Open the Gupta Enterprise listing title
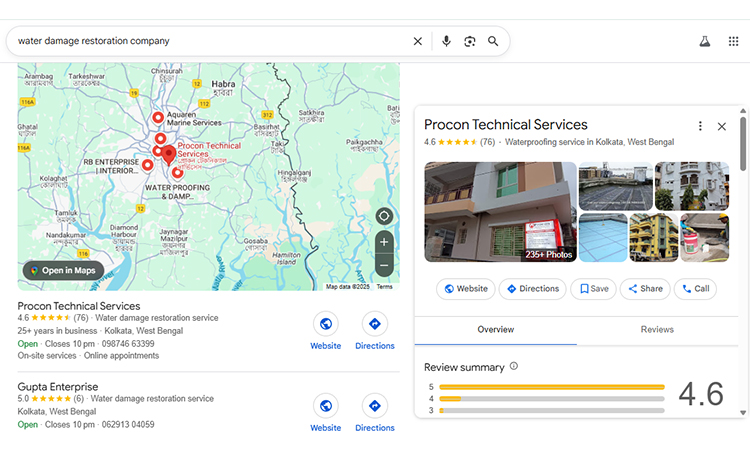Screen dimensions: 750x450 tap(58, 387)
